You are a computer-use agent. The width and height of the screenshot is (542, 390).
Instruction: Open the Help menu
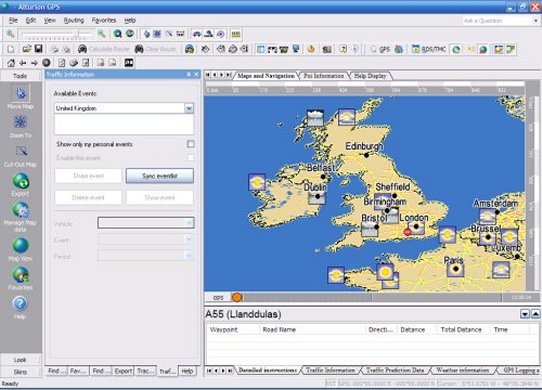coord(130,20)
